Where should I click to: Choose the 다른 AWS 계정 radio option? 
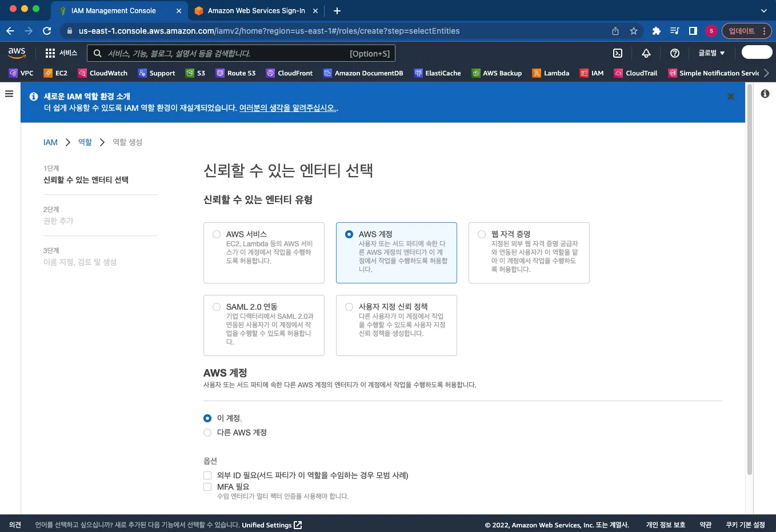pyautogui.click(x=207, y=433)
